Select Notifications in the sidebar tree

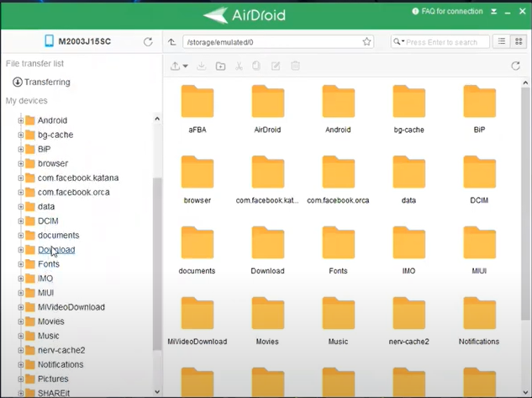point(61,364)
